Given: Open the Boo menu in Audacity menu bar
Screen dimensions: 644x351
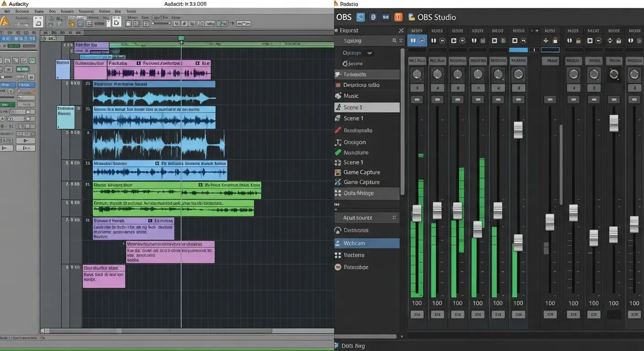Looking at the screenshot, I should (x=52, y=11).
